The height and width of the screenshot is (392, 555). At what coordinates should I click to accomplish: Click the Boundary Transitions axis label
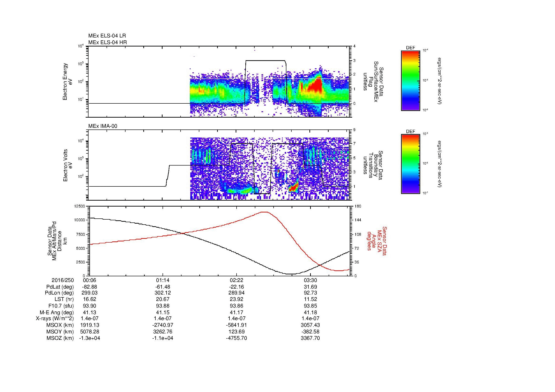[373, 166]
